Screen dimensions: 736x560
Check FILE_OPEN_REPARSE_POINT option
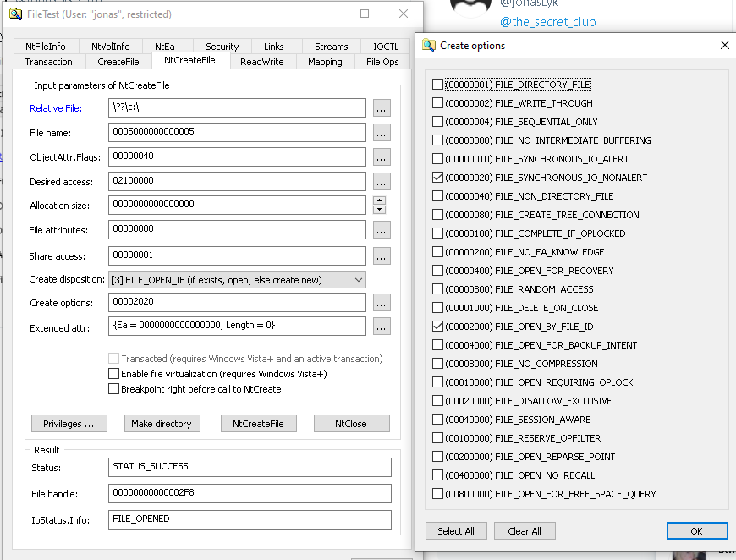click(437, 456)
